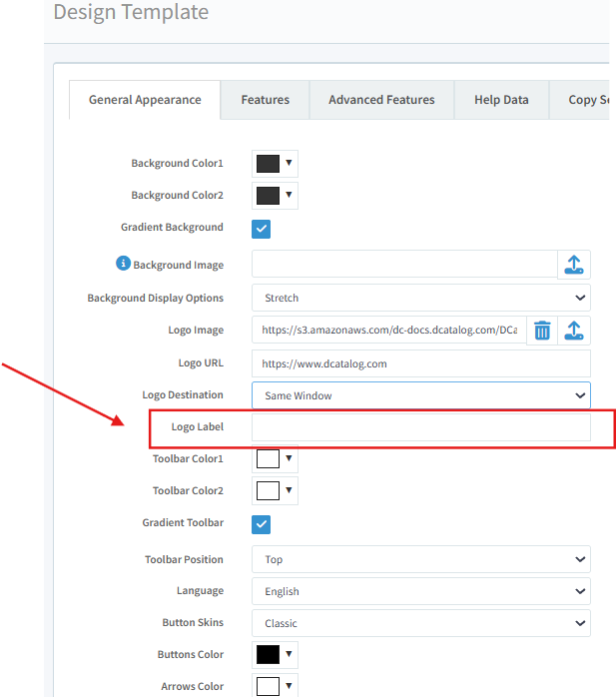Screen dimensions: 616x697
Task: Open the Language dropdown set to English
Action: [x=420, y=591]
